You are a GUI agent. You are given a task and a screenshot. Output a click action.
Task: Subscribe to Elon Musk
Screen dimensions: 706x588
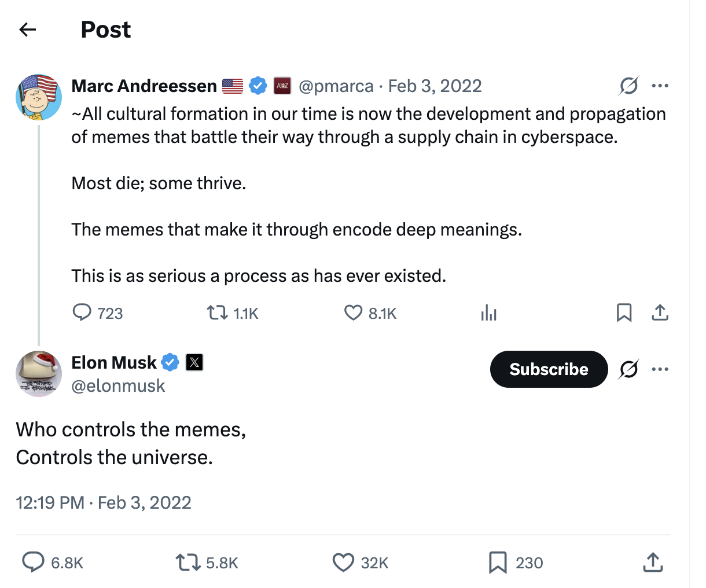(x=549, y=369)
